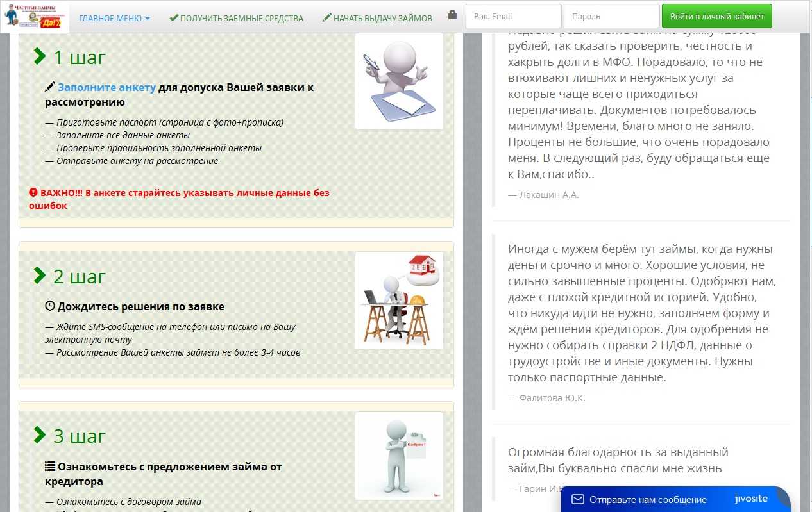Click the green chevron beside 2 шаг

pos(40,276)
